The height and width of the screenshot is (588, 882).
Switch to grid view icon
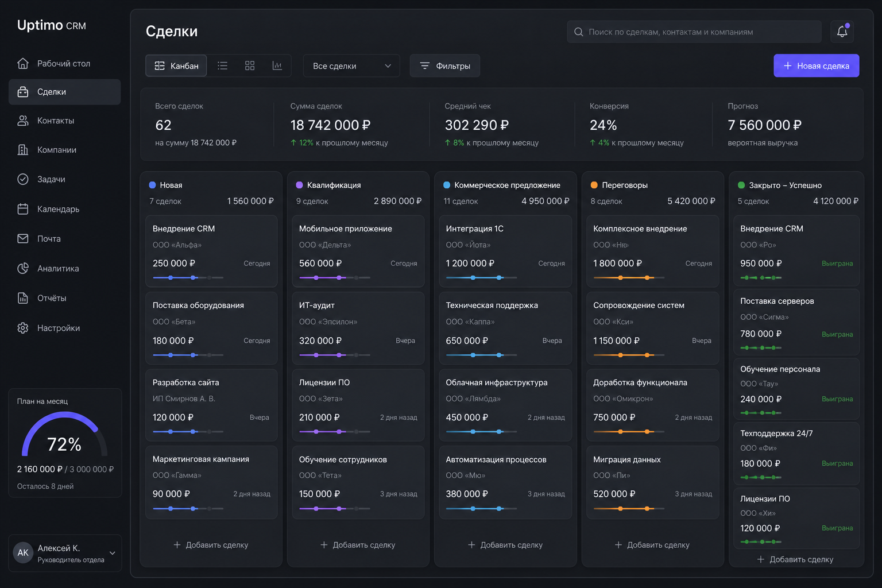click(x=250, y=65)
